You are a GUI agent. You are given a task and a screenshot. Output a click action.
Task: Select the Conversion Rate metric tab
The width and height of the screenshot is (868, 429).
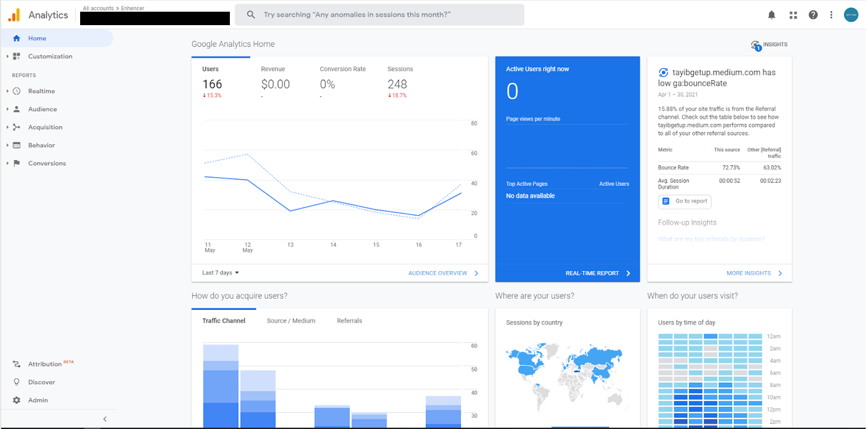pos(343,82)
